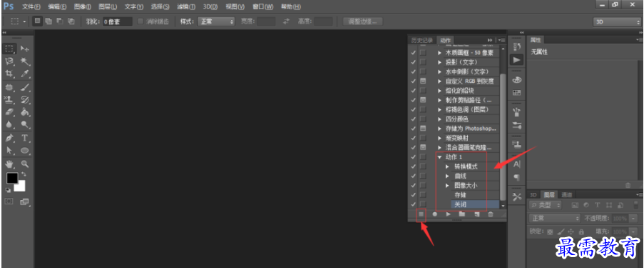Open the 图像 menu
Image resolution: width=644 pixels, height=270 pixels.
click(83, 6)
